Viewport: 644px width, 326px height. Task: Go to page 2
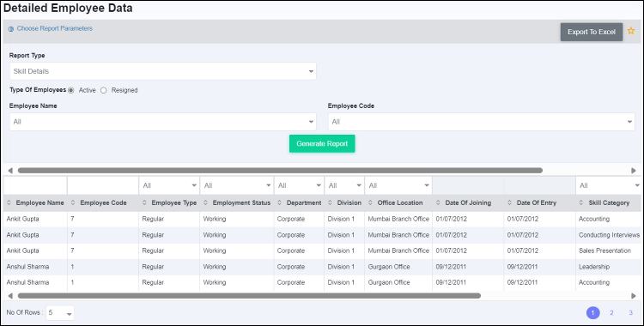tap(611, 313)
